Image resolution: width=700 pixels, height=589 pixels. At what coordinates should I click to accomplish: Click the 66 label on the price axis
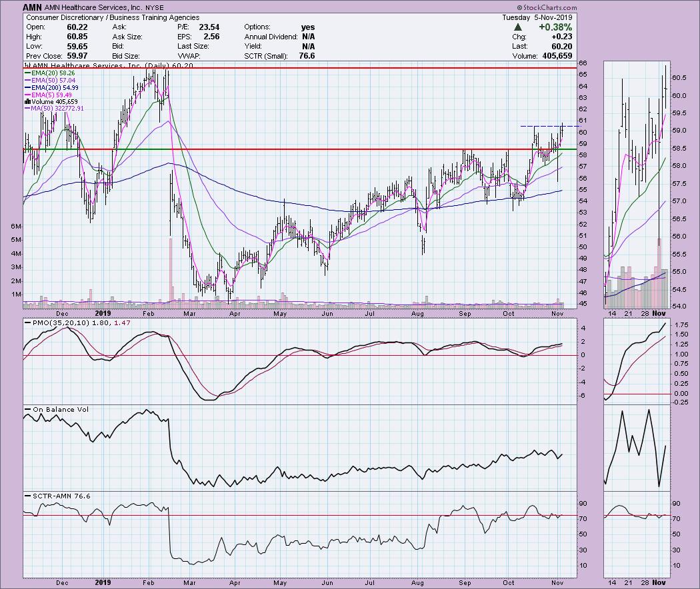pyautogui.click(x=583, y=63)
